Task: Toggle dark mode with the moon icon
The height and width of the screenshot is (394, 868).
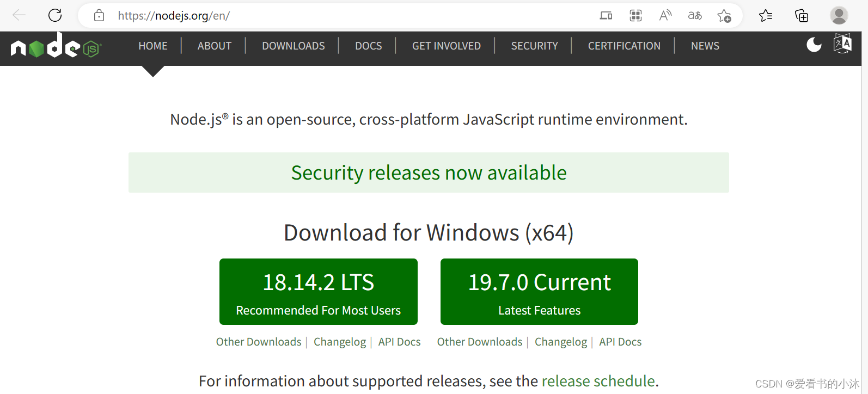Action: click(814, 44)
